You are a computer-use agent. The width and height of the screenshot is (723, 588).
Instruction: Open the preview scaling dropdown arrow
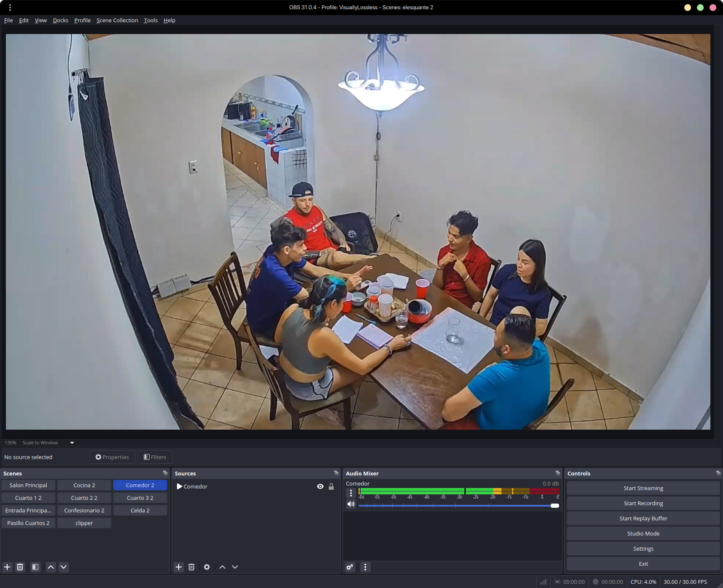72,443
